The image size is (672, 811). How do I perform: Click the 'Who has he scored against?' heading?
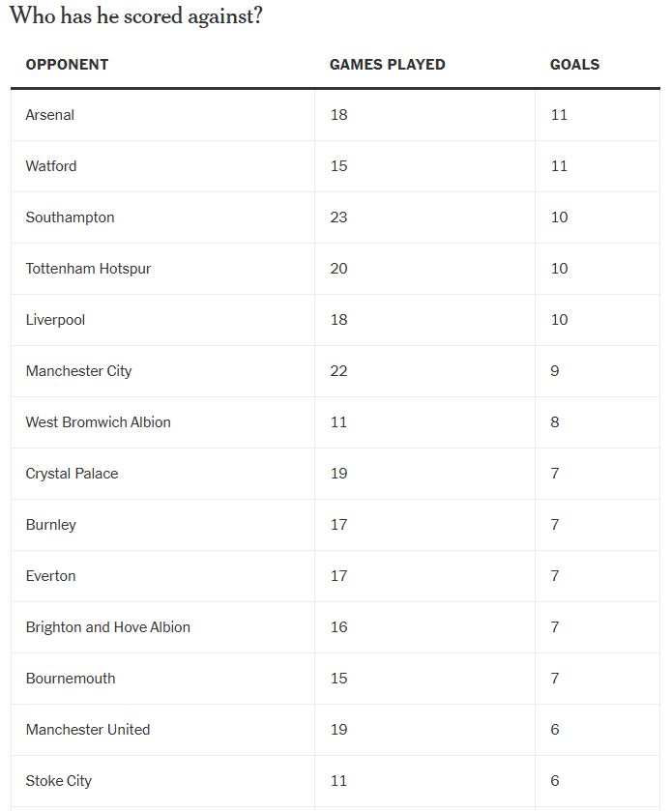(136, 16)
